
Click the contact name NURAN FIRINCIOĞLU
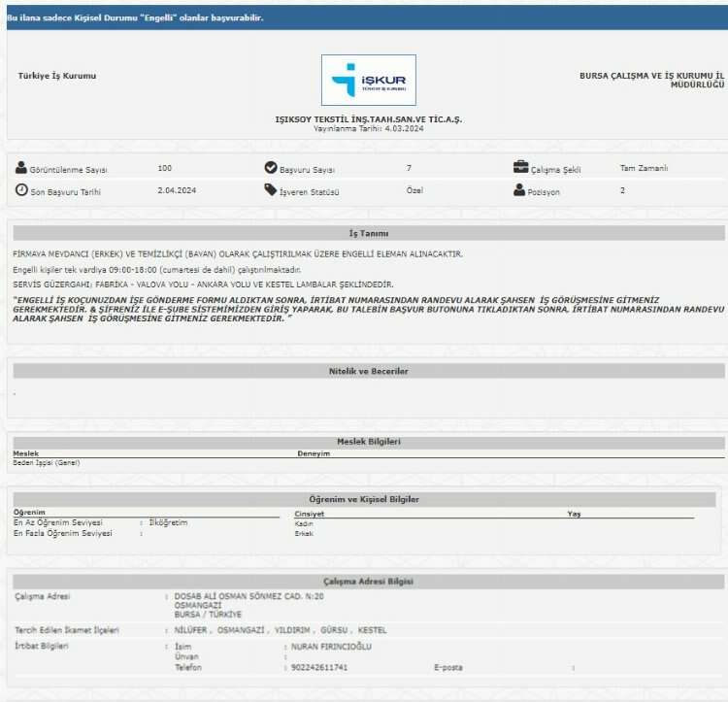pos(331,647)
